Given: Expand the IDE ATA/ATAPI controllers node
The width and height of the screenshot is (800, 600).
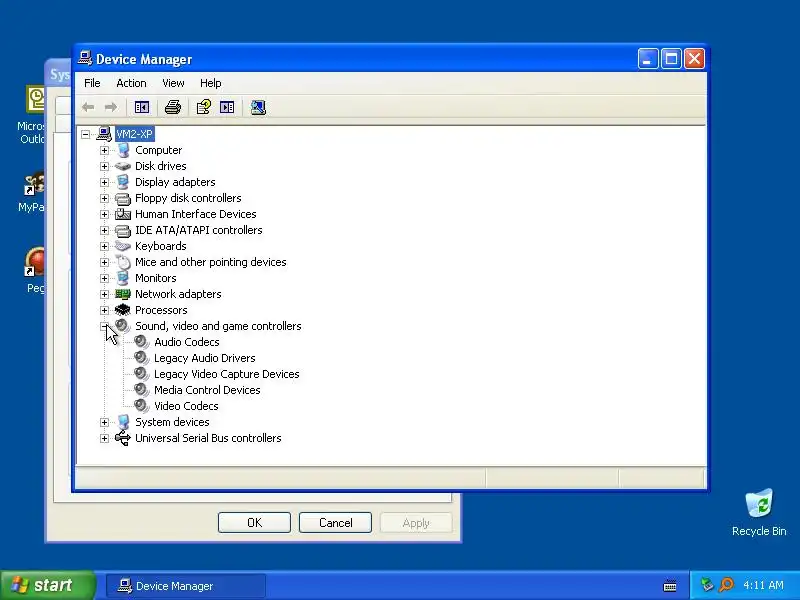Looking at the screenshot, I should [x=105, y=231].
